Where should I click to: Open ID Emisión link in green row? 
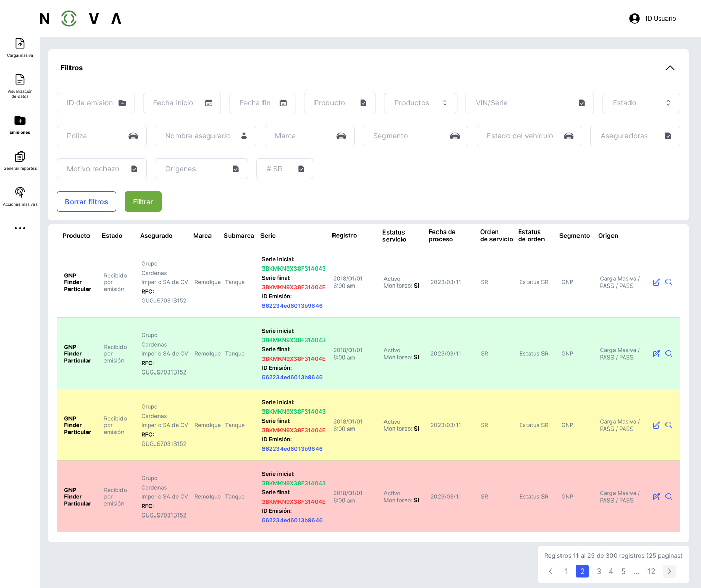click(x=292, y=377)
